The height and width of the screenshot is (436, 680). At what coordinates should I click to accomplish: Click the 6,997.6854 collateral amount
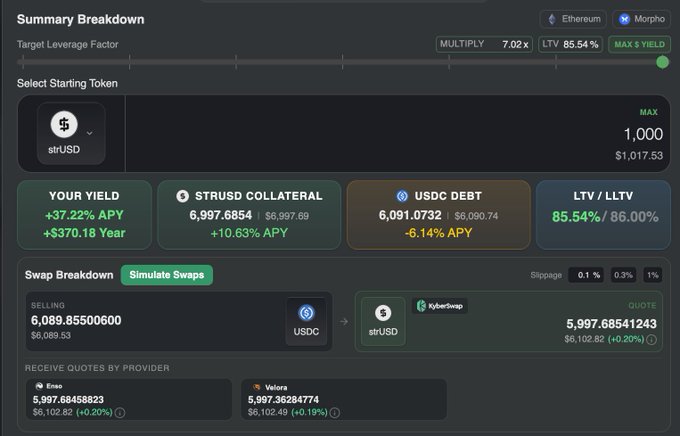tap(221, 215)
